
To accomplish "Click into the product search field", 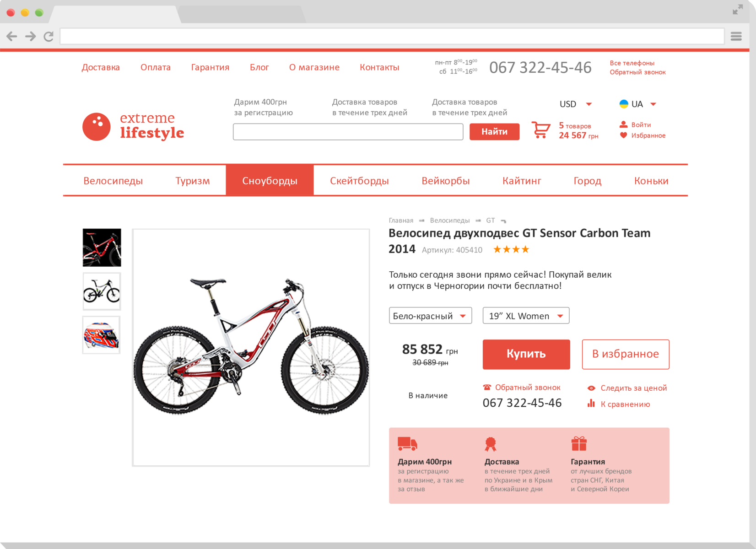I will [x=348, y=132].
